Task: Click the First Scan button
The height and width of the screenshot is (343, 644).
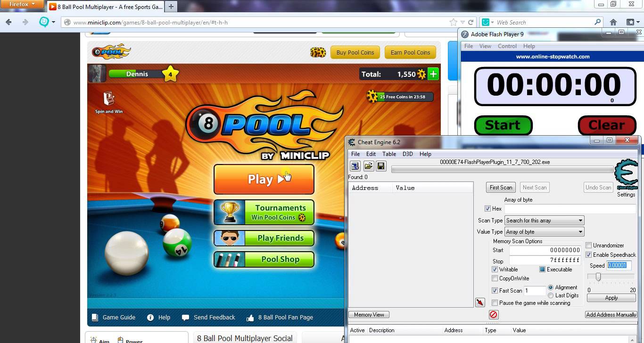Action: 501,188
